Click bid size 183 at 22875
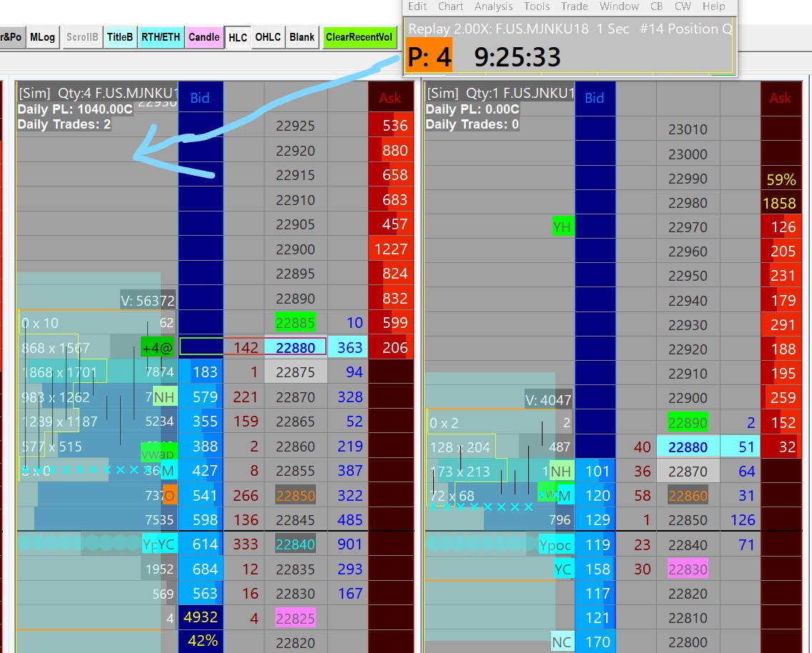The height and width of the screenshot is (653, 812). tap(201, 372)
